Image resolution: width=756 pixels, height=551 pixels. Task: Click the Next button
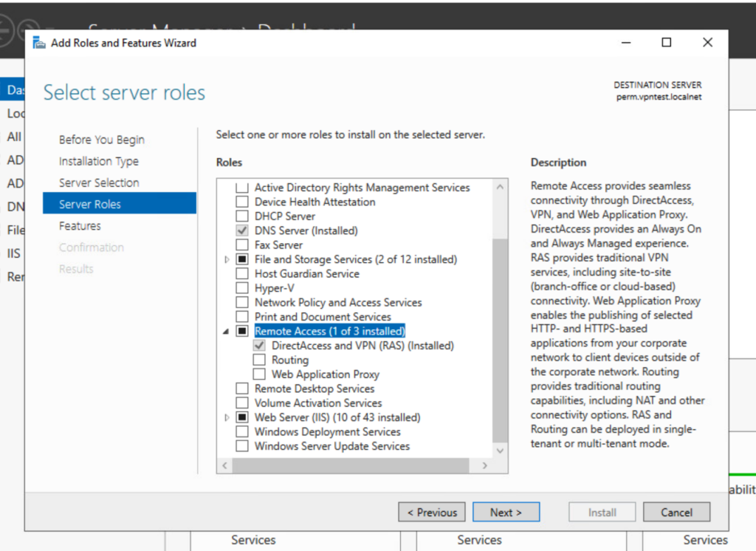coord(506,511)
